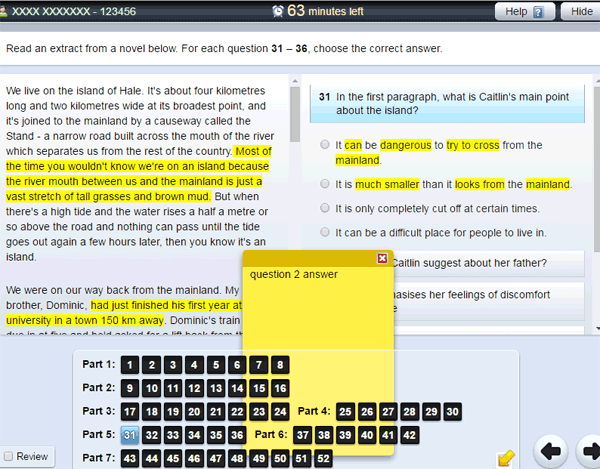Click the '63 minutes left' timer text
This screenshot has height=469, width=600.
point(325,11)
